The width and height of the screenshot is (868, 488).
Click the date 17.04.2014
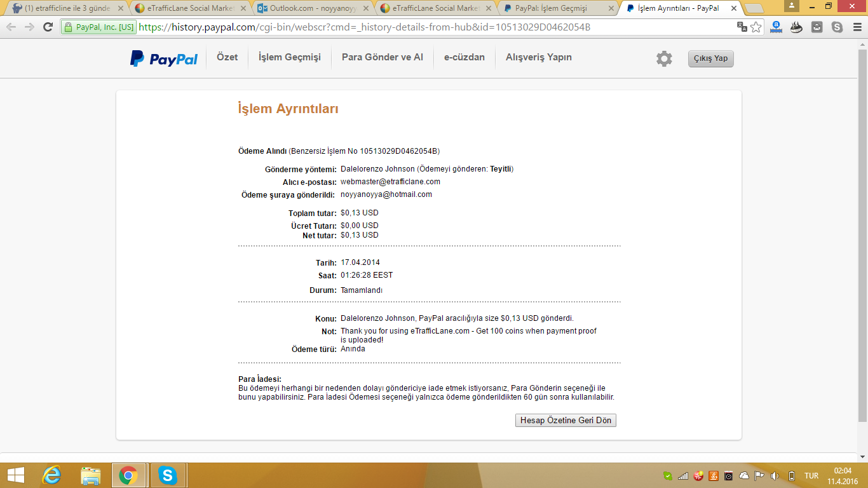click(x=360, y=262)
